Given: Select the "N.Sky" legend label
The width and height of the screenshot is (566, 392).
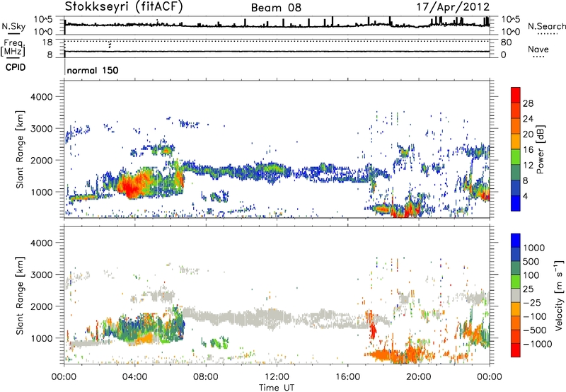Looking at the screenshot, I should (x=13, y=26).
